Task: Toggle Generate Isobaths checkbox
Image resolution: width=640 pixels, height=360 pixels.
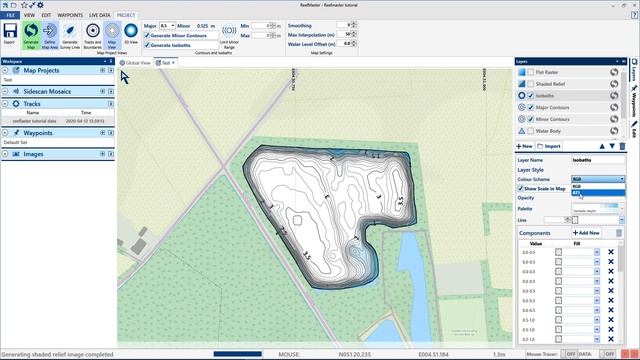Action: [147, 45]
